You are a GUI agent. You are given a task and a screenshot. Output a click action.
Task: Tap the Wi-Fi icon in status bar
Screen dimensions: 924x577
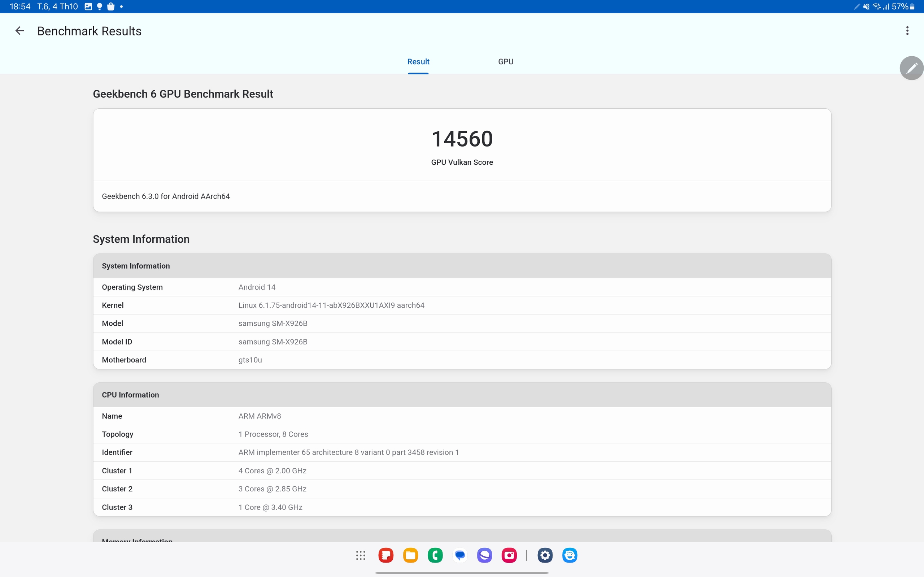pos(876,6)
